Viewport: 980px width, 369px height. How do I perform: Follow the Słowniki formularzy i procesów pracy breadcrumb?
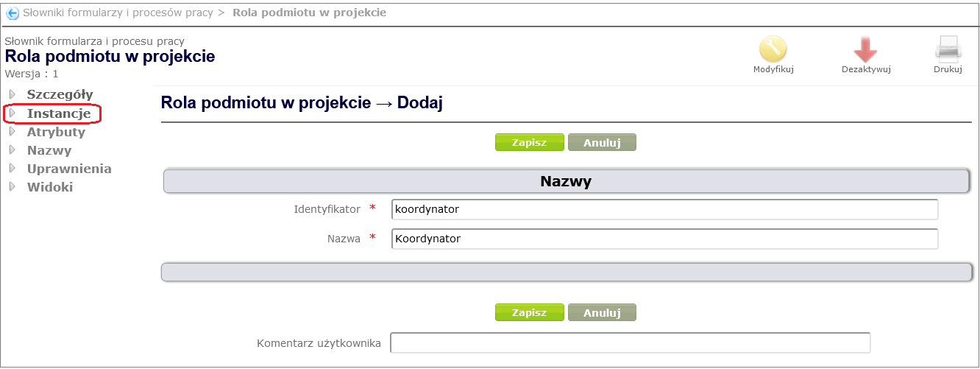click(118, 13)
